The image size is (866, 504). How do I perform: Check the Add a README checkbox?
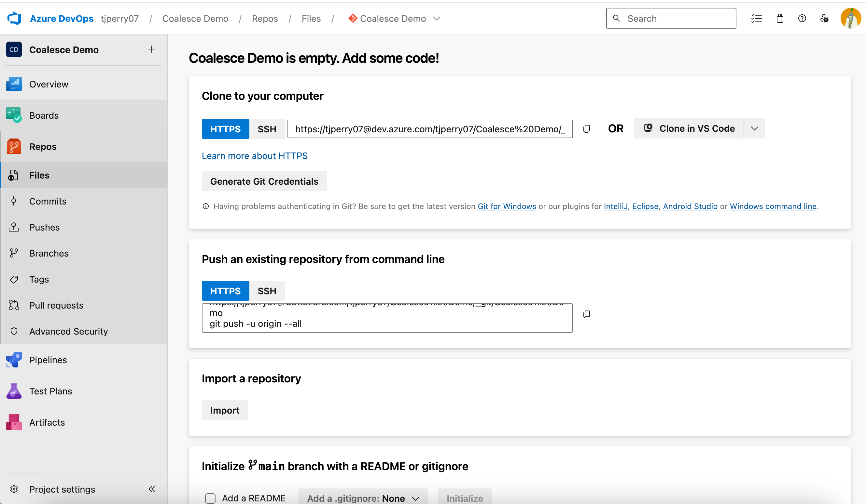pos(210,498)
